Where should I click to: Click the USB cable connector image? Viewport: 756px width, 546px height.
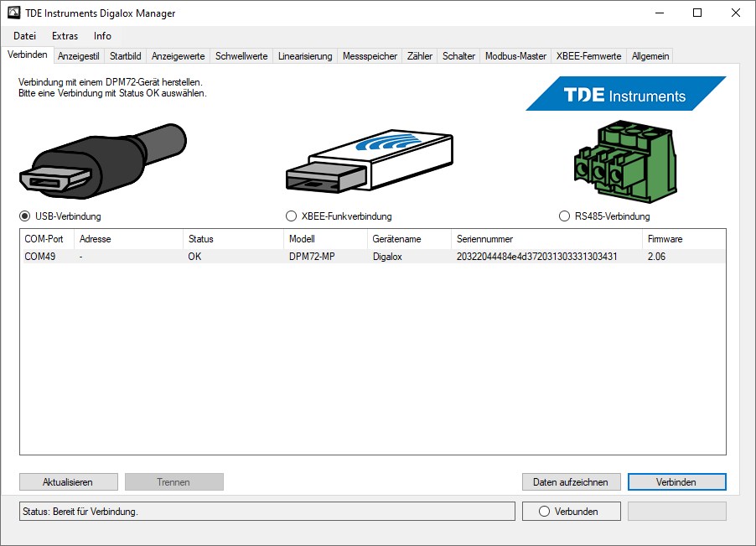pos(103,161)
